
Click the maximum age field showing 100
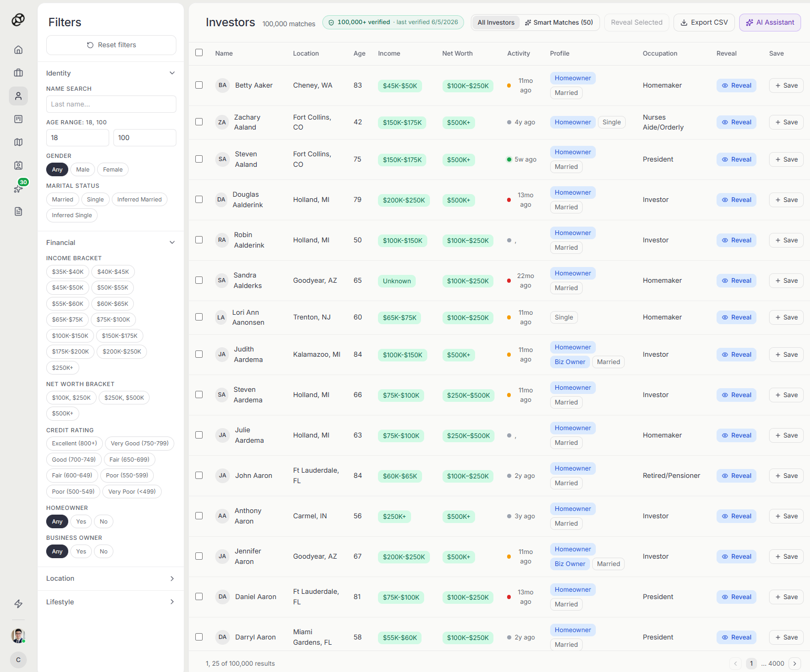tap(145, 137)
